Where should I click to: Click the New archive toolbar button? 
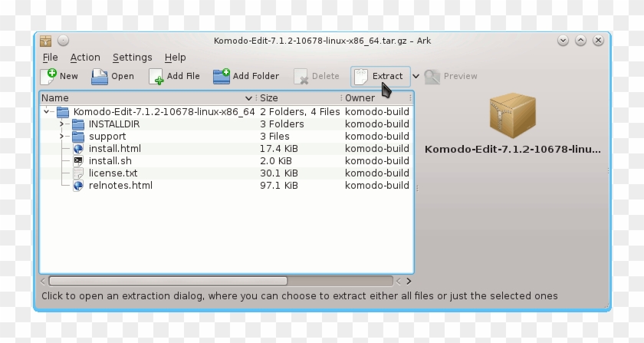pos(59,77)
